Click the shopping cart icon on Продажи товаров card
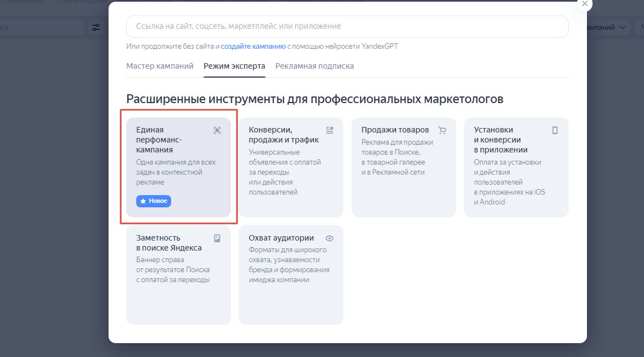This screenshot has height=357, width=644. [x=442, y=130]
